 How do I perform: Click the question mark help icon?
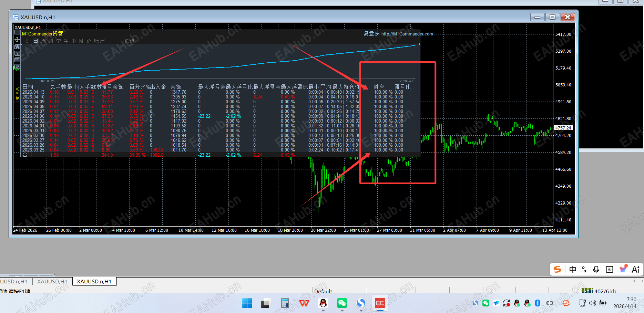tap(17, 53)
